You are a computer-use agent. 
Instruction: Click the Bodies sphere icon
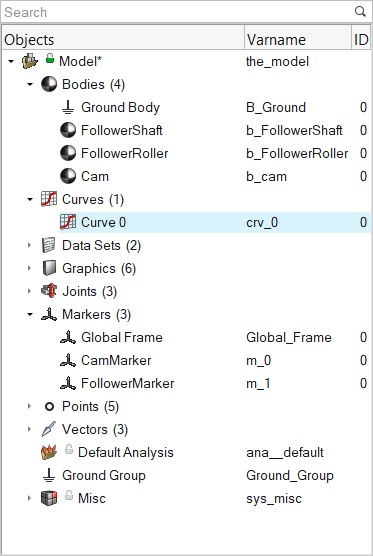(x=49, y=84)
